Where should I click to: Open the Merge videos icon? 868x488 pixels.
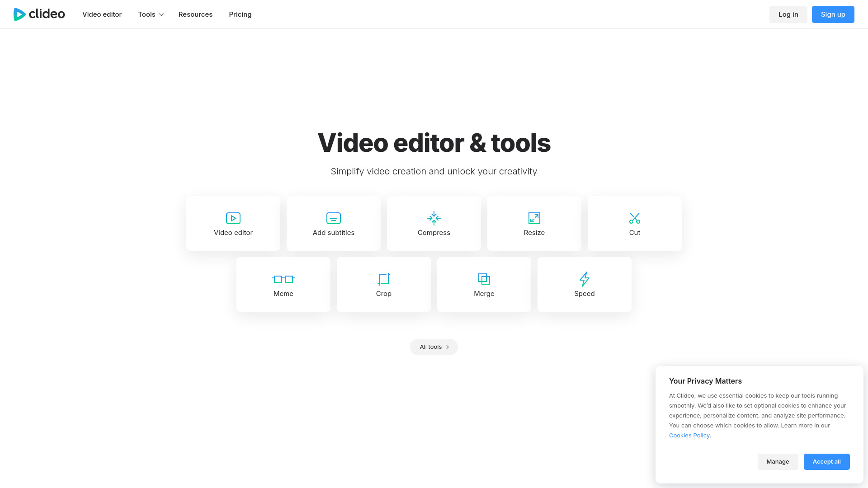click(x=484, y=279)
